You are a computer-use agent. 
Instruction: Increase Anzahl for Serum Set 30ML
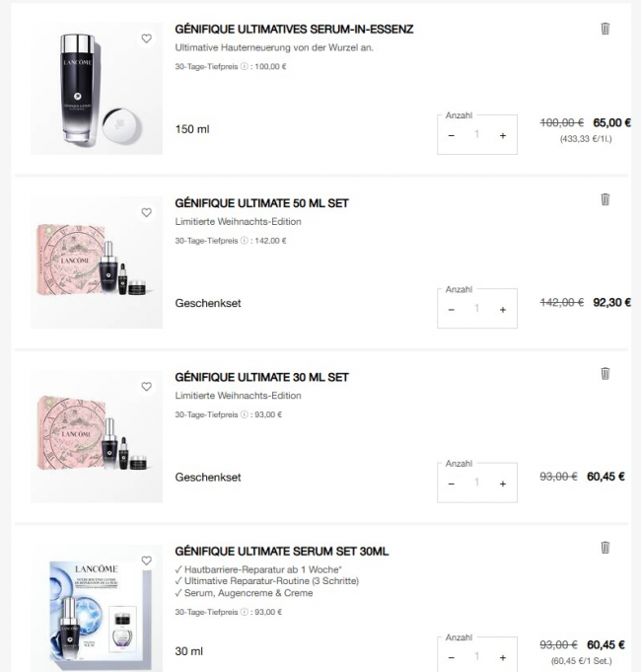[503, 657]
